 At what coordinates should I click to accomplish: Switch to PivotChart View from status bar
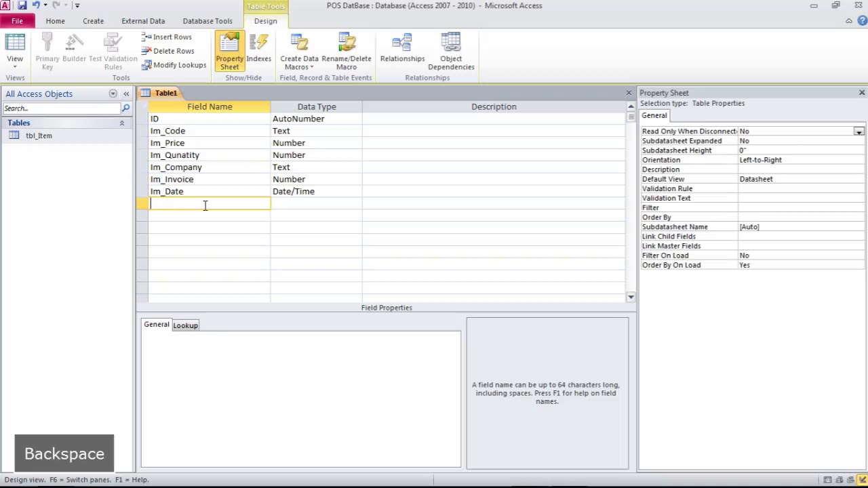(x=850, y=480)
